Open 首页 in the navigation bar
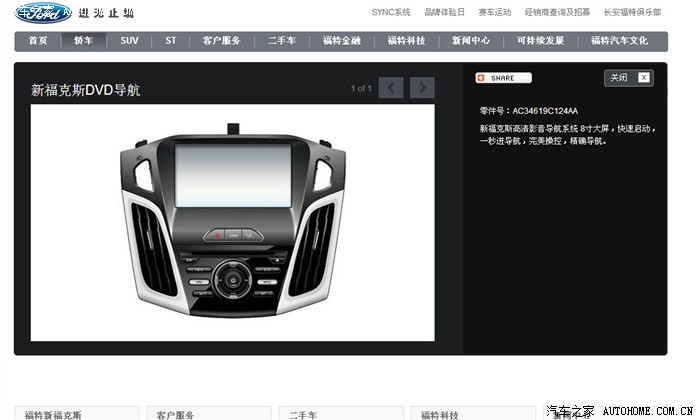This screenshot has width=700, height=420. 38,41
